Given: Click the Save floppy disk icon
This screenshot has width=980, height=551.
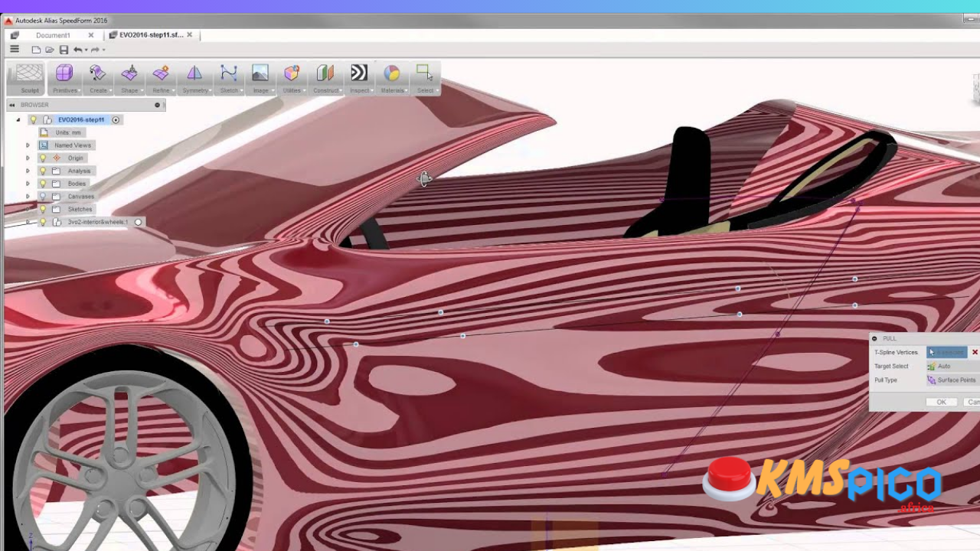Looking at the screenshot, I should coord(64,50).
